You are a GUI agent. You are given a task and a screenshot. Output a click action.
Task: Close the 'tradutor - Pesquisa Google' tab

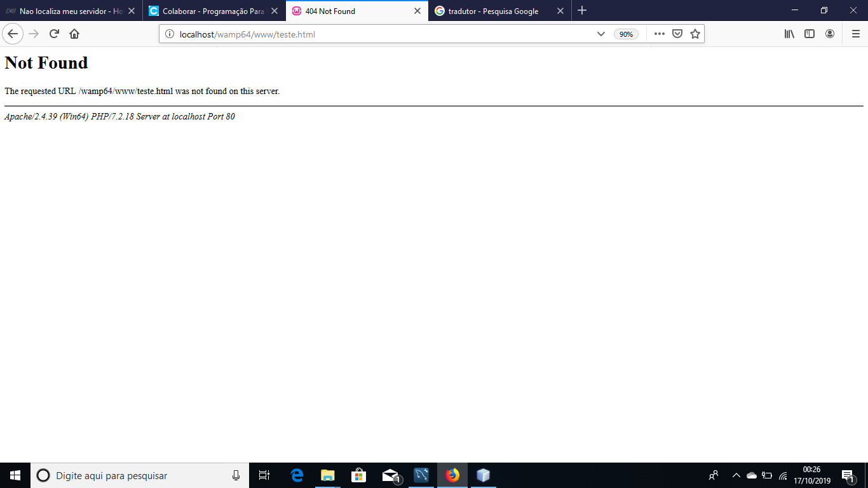tap(560, 11)
